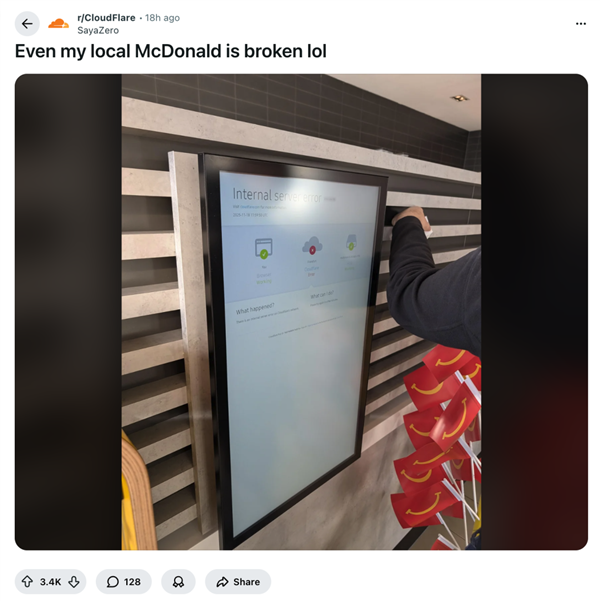Click the browser window icon with green check
The width and height of the screenshot is (600, 601).
click(x=264, y=248)
